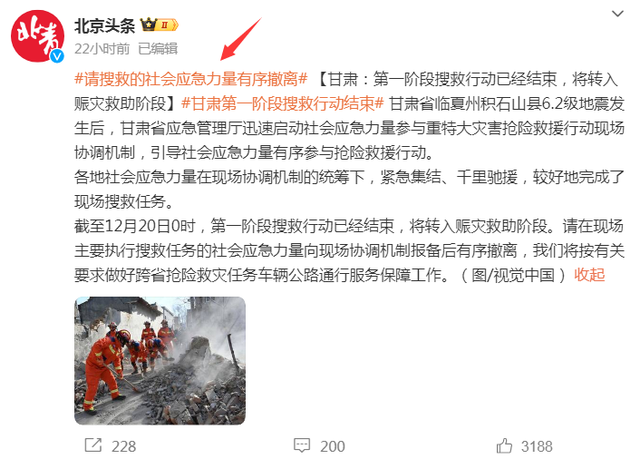
Task: Click the post body text paragraph
Action: coord(349,177)
